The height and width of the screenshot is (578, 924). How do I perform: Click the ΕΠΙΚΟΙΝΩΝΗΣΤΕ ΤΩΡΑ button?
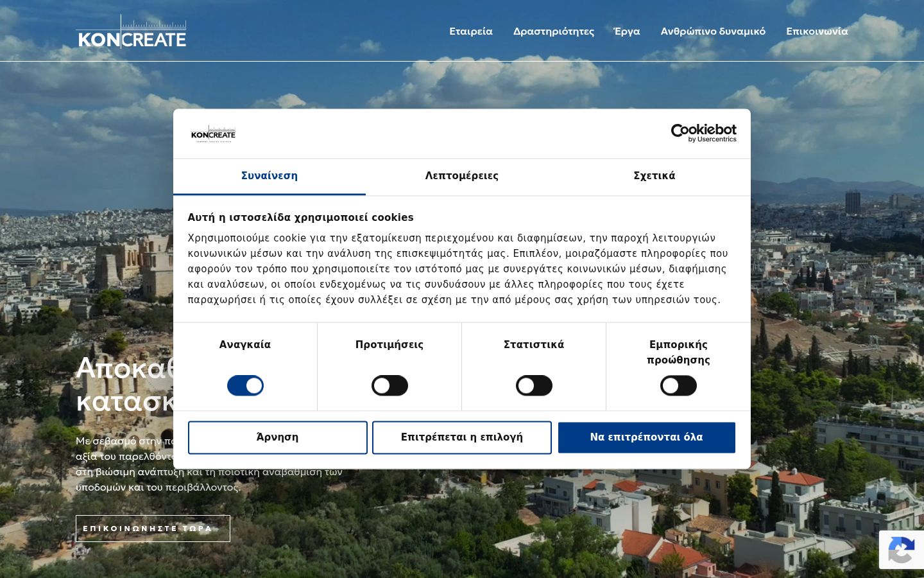pyautogui.click(x=153, y=529)
